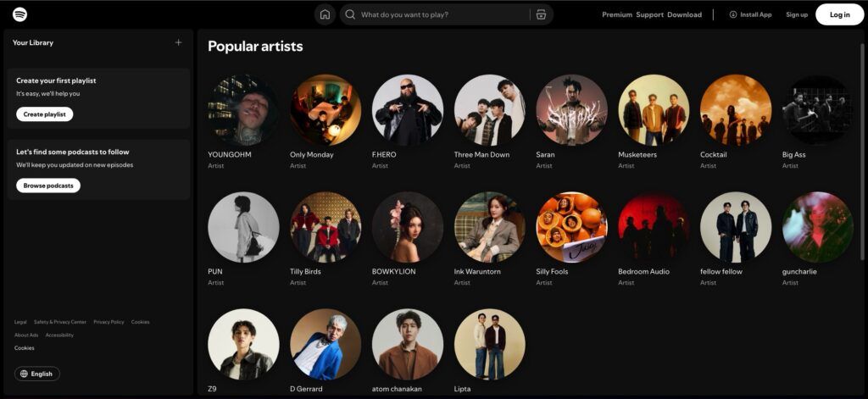Click the plus icon in Your Library

click(x=178, y=42)
